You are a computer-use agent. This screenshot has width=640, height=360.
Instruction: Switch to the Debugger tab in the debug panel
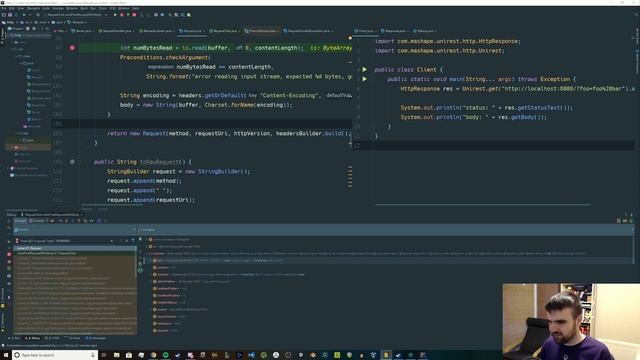click(20, 221)
